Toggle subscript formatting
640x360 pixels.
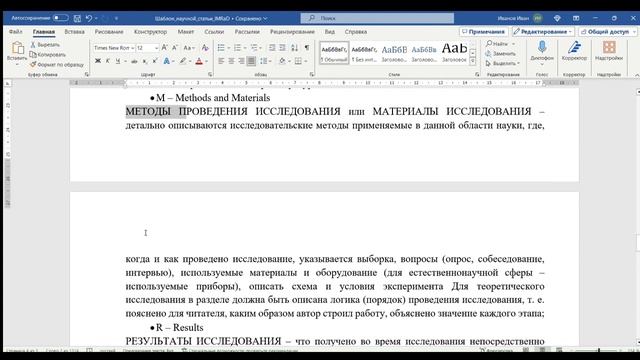(x=145, y=61)
